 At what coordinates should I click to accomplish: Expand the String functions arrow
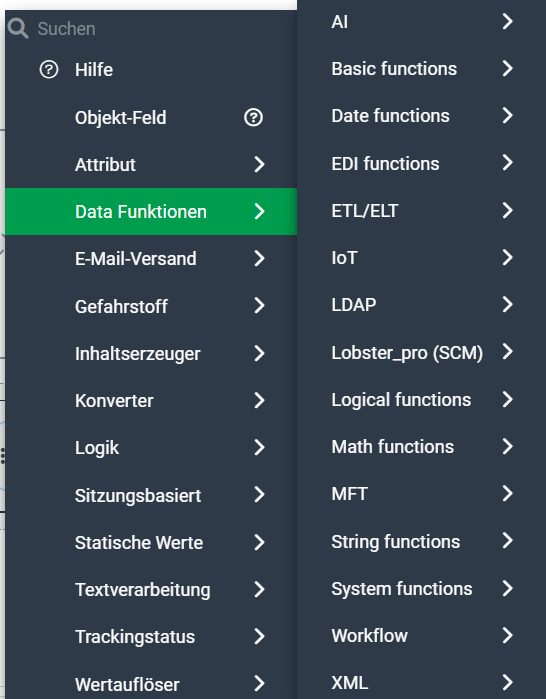(508, 541)
